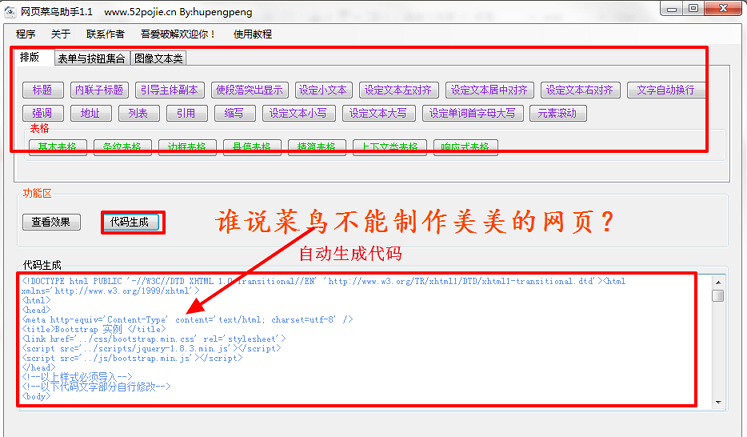Open the 关于 menu
Viewport: 747px width, 437px height.
pyautogui.click(x=61, y=34)
